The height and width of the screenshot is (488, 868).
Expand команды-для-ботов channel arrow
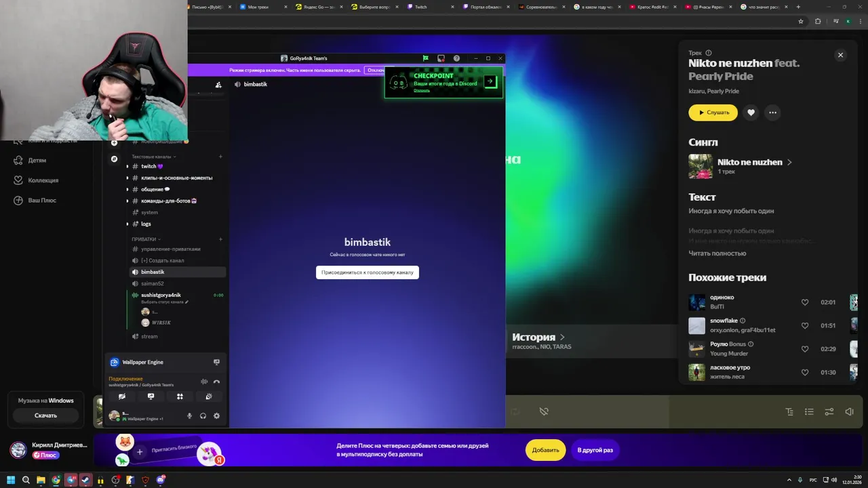coord(127,201)
